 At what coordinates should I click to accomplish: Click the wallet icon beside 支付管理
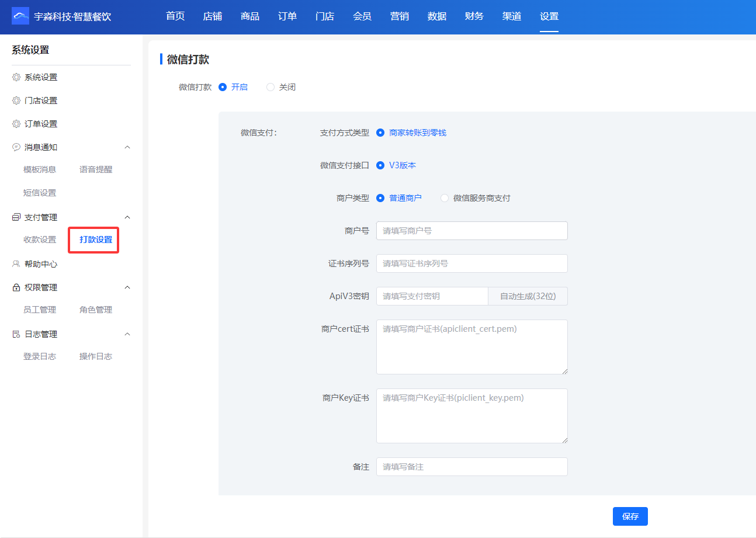click(16, 217)
